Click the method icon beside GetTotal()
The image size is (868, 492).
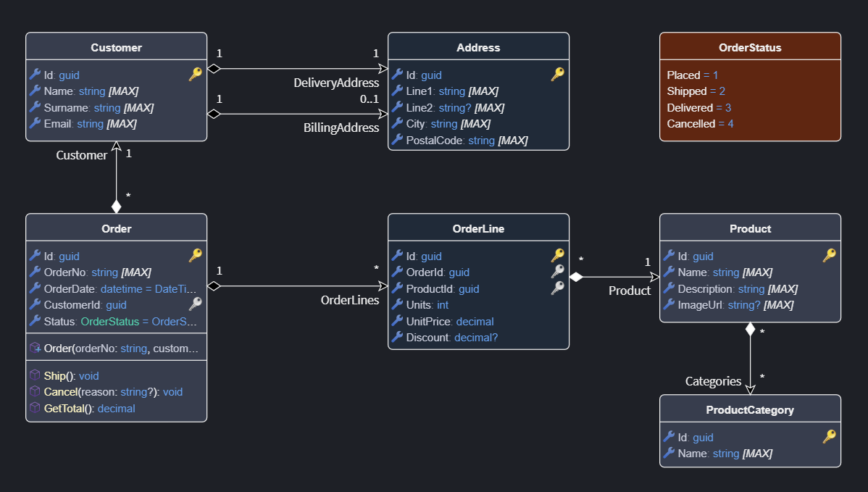(x=33, y=408)
